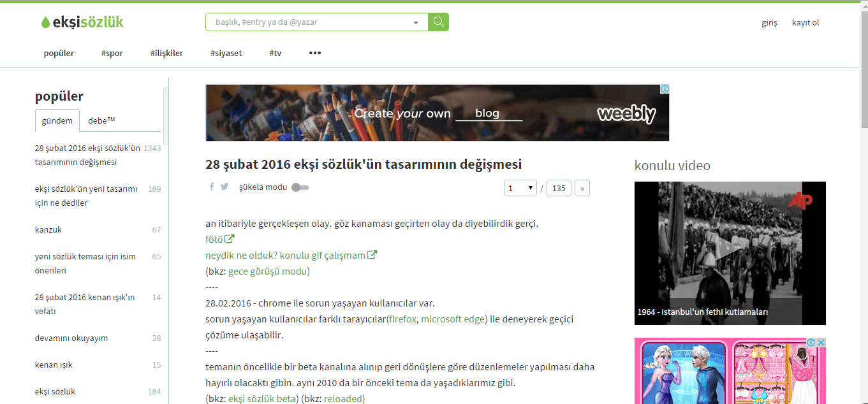868x404 pixels.
Task: Click the ekşi sözlük logo
Action: (82, 22)
